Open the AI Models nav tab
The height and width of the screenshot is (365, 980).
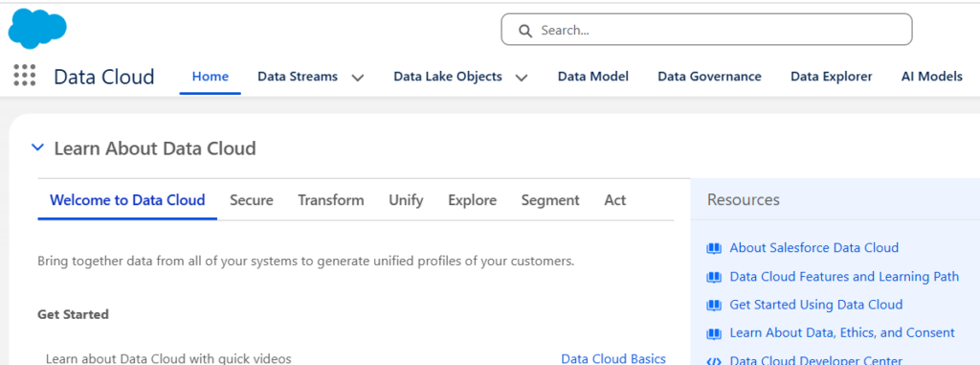pyautogui.click(x=932, y=77)
